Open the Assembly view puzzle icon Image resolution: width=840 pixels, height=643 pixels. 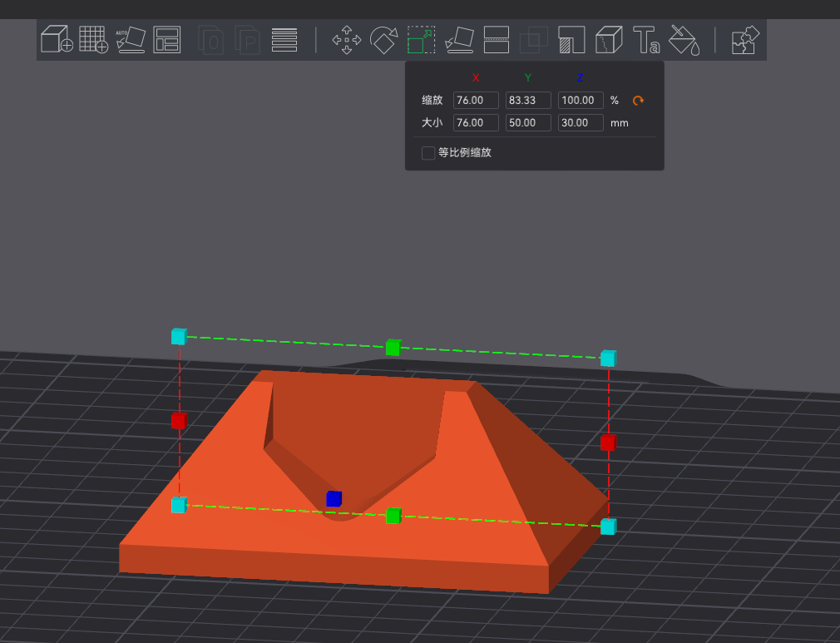746,40
